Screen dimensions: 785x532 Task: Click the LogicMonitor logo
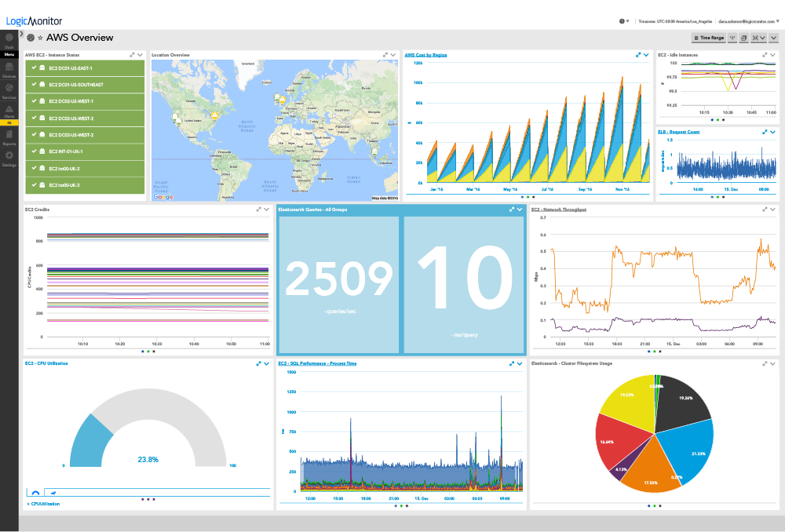(x=34, y=21)
